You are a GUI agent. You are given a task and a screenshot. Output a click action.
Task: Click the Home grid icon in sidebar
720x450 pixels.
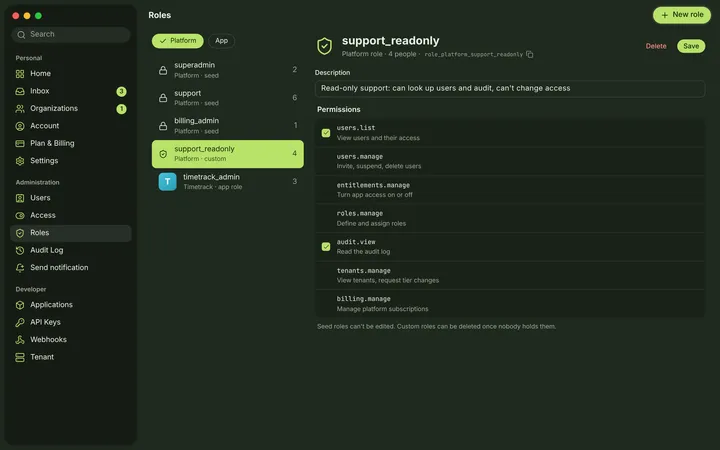[20, 73]
